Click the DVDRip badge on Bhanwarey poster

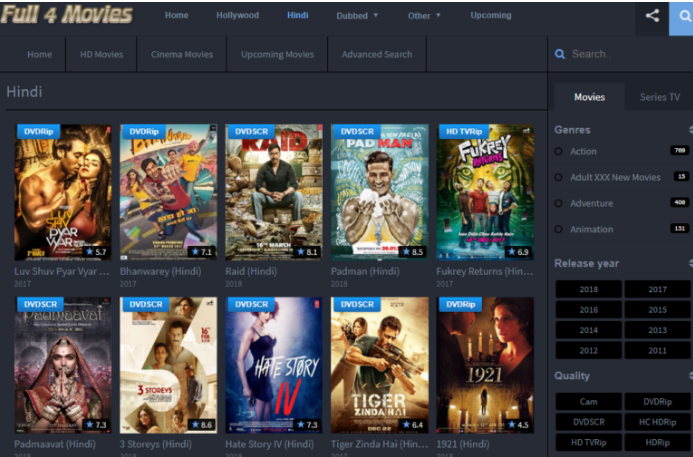pyautogui.click(x=145, y=131)
